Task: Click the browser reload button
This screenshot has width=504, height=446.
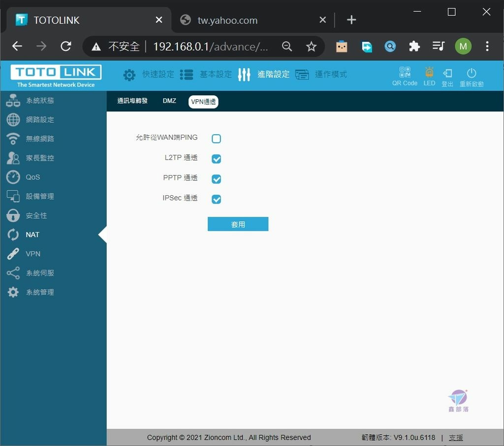Action: (x=66, y=46)
